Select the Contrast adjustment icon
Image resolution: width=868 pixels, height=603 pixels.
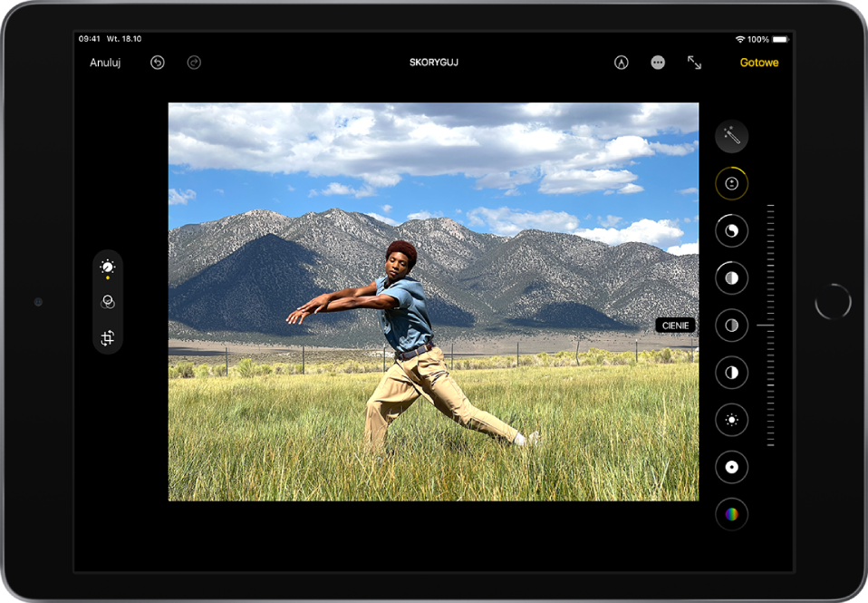coord(731,372)
